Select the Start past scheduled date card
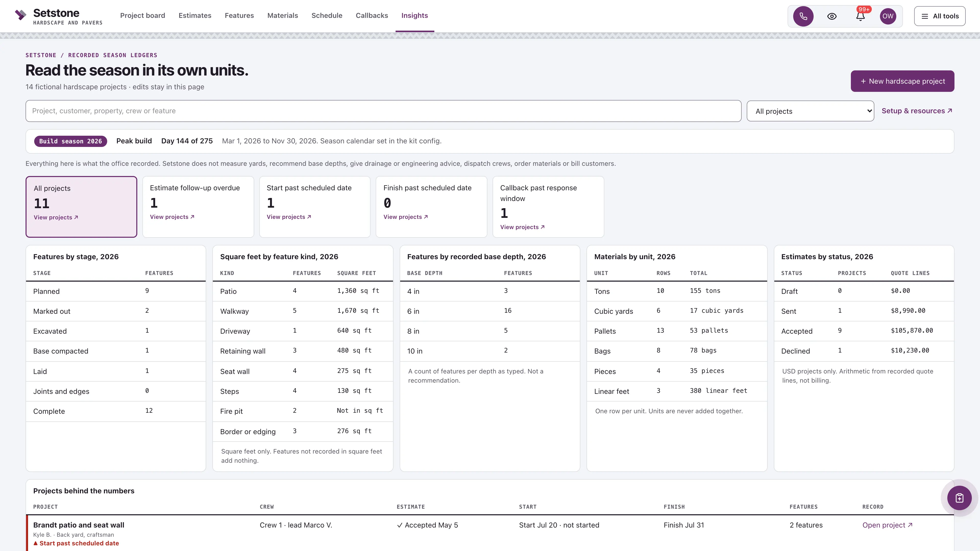This screenshot has height=551, width=980. pyautogui.click(x=315, y=207)
